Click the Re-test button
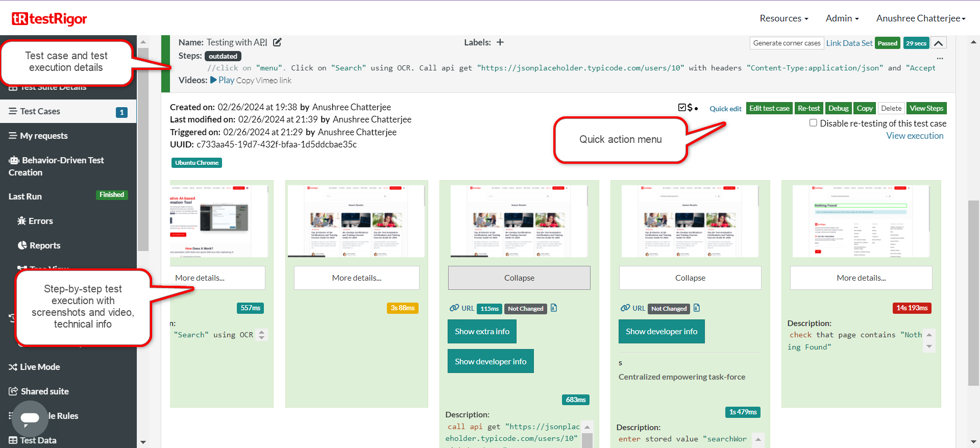The image size is (980, 448). [808, 108]
